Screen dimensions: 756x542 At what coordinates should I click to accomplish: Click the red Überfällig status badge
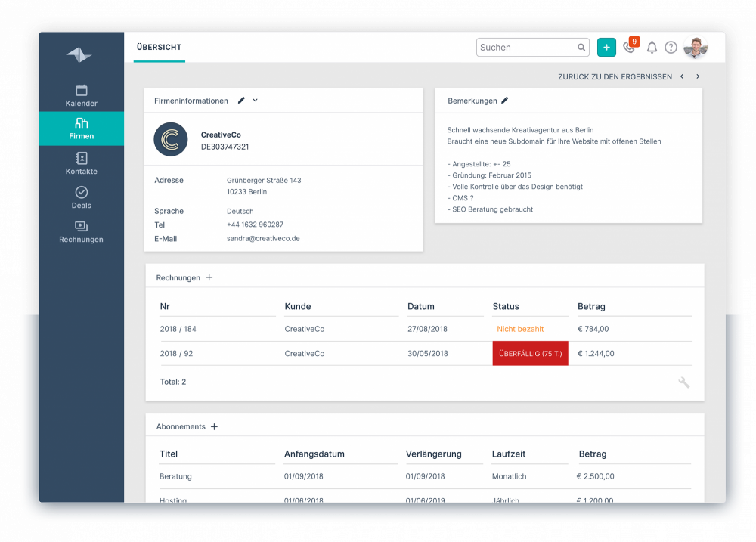(x=531, y=354)
